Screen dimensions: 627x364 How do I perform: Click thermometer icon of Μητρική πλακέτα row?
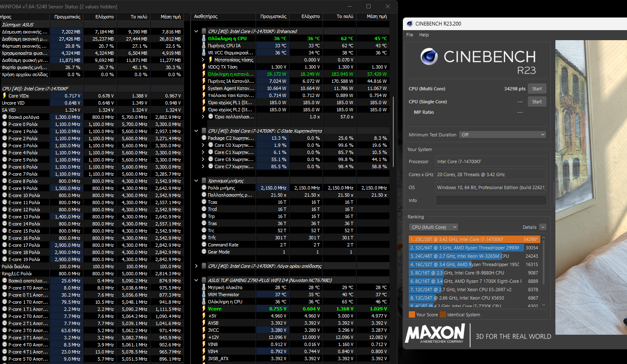[x=204, y=287]
